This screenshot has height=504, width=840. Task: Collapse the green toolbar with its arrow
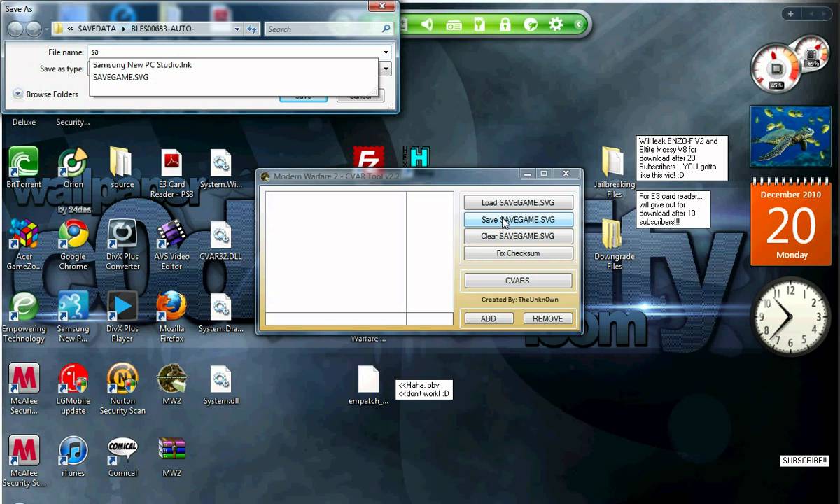pyautogui.click(x=579, y=24)
